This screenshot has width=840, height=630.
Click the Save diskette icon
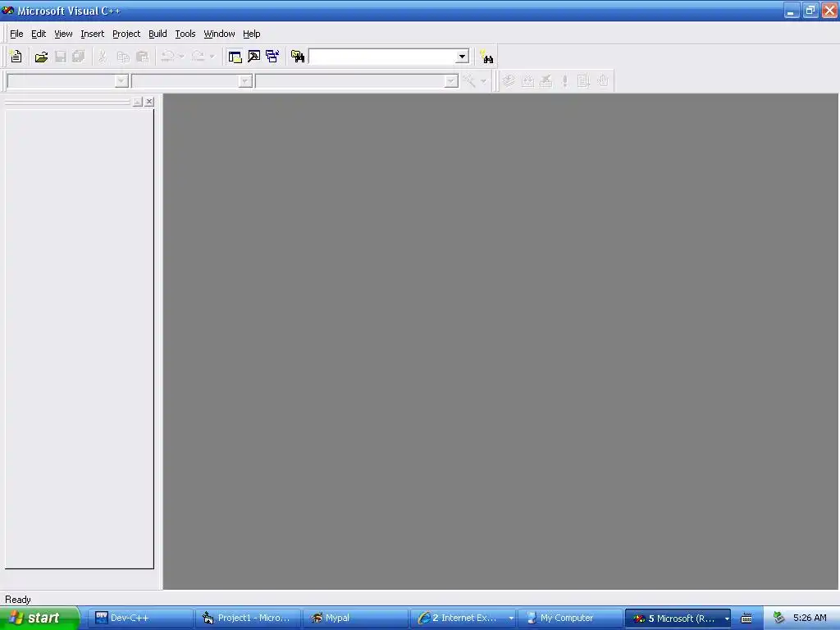coord(61,57)
